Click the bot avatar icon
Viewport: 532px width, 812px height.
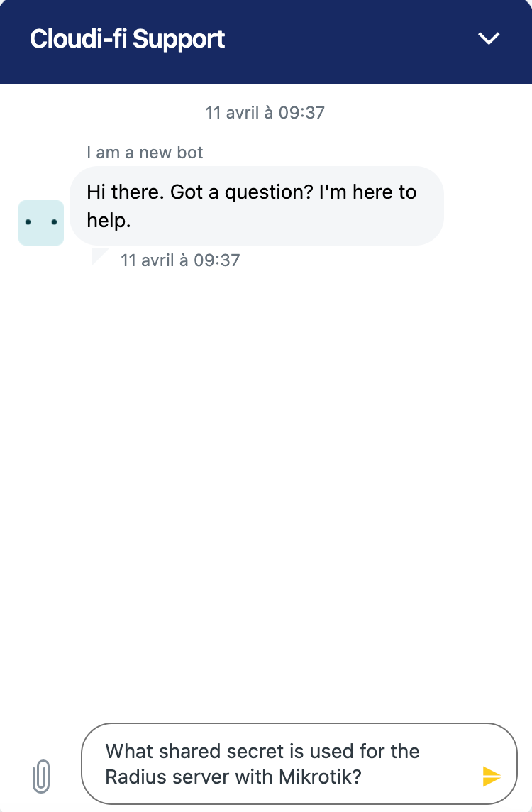41,223
